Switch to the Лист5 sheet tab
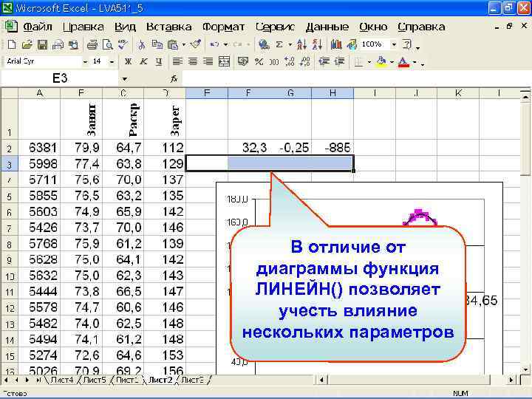The height and width of the screenshot is (399, 532). 95,380
